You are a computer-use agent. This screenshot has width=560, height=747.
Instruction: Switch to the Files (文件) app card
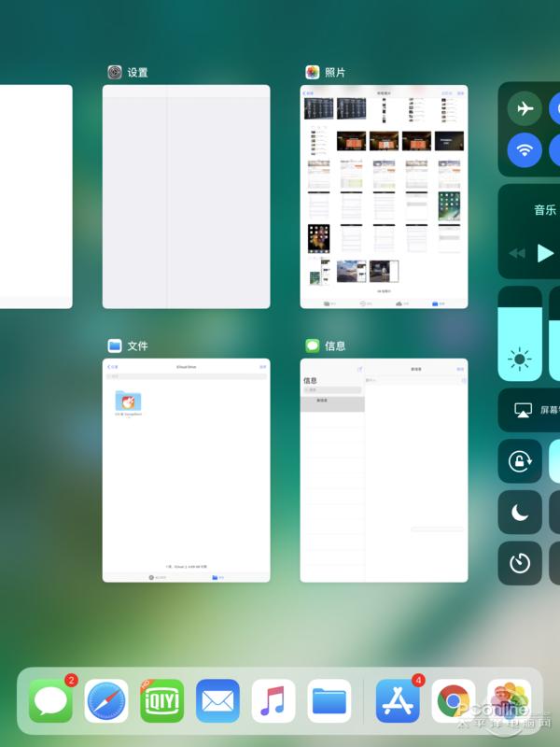[x=186, y=471]
